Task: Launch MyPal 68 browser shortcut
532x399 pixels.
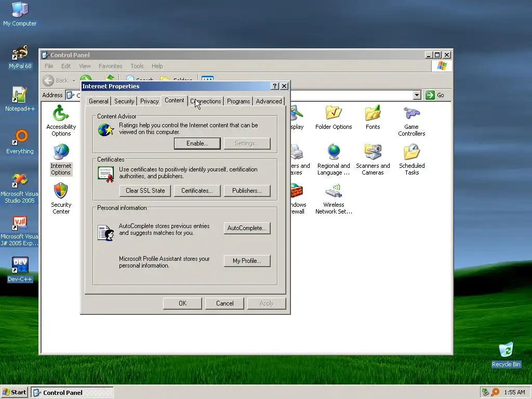Action: 20,57
